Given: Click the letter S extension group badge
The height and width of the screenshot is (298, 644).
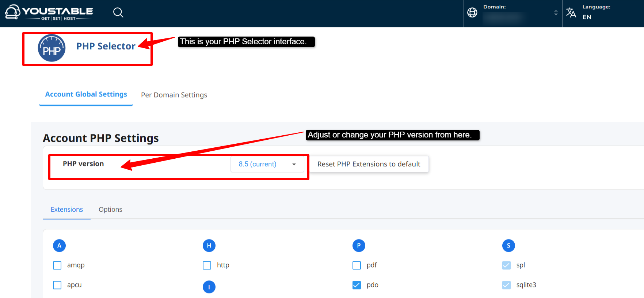Looking at the screenshot, I should pyautogui.click(x=508, y=246).
